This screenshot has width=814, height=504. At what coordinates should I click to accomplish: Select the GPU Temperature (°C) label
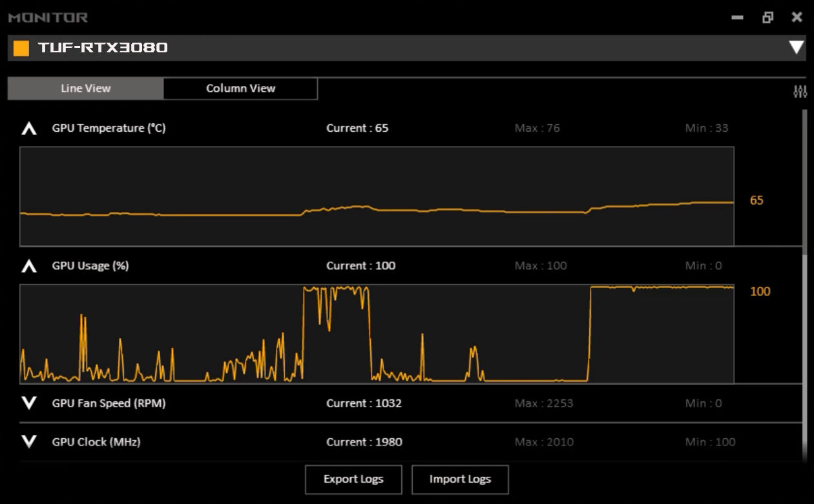pos(109,128)
